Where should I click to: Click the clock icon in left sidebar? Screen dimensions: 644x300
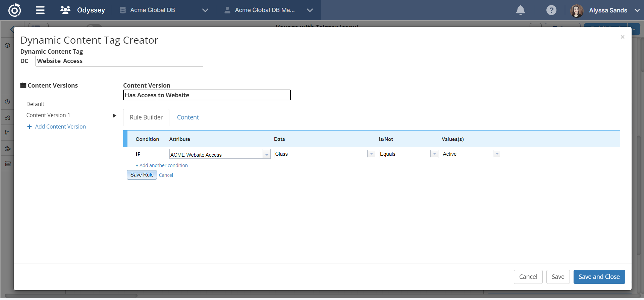[x=7, y=102]
